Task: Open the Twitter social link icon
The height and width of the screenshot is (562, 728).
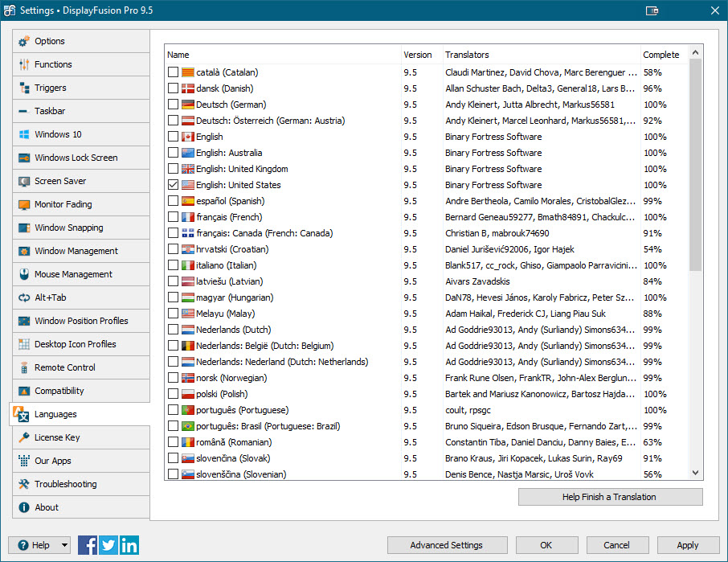Action: coord(108,545)
